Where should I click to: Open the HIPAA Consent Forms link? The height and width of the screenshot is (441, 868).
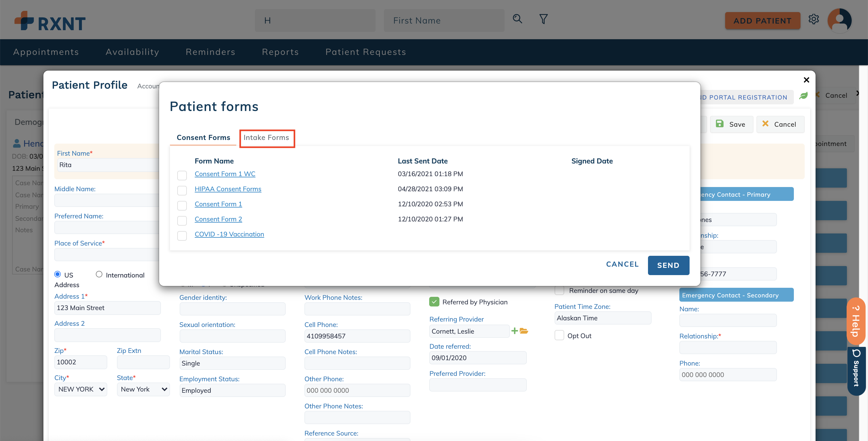click(228, 189)
